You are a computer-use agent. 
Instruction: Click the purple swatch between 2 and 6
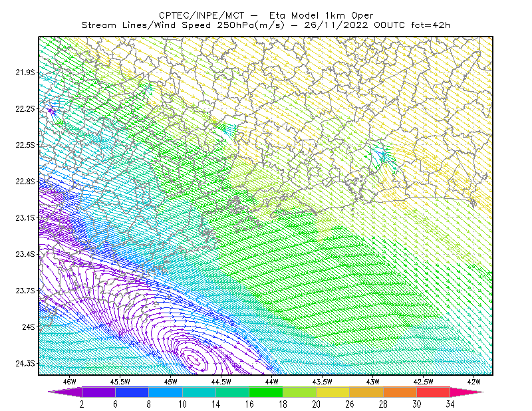coord(98,392)
